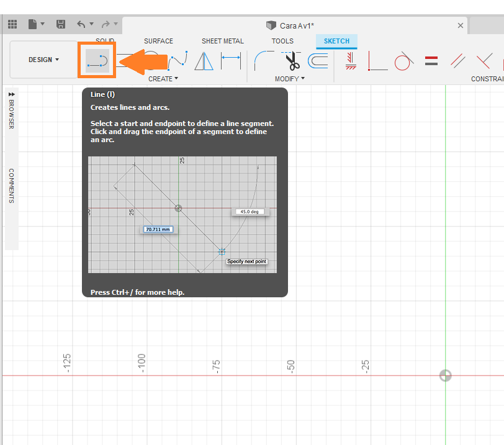Open the CONSTRAINTS menu label
Image resolution: width=504 pixels, height=445 pixels.
pos(487,79)
